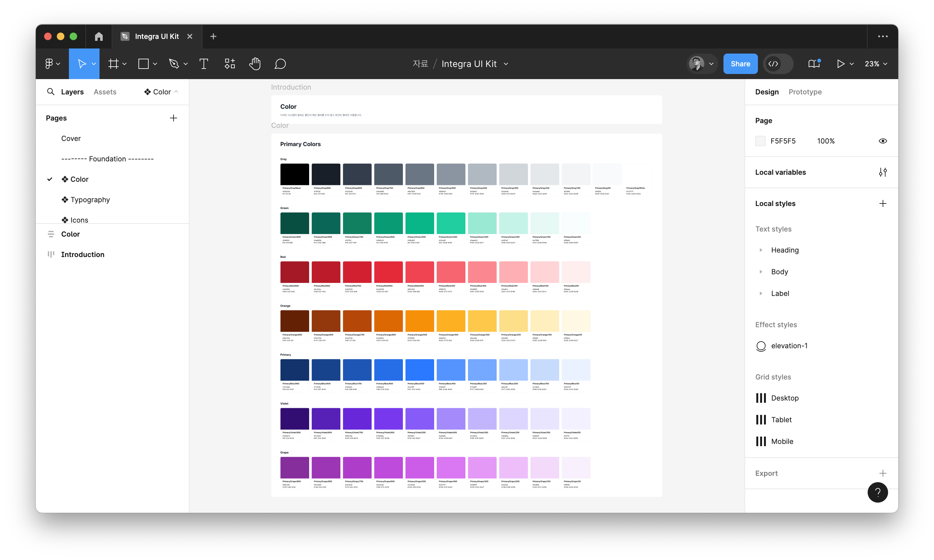Open avatar multiplayer dropdown arrow
934x560 pixels.
point(711,64)
